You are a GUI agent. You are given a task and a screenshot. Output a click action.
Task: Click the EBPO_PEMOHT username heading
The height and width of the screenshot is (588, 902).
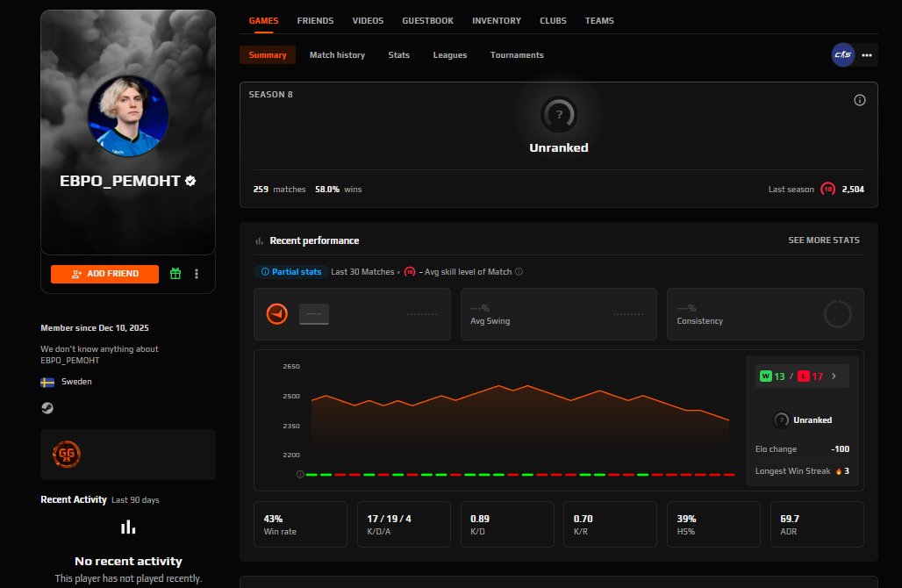click(120, 181)
